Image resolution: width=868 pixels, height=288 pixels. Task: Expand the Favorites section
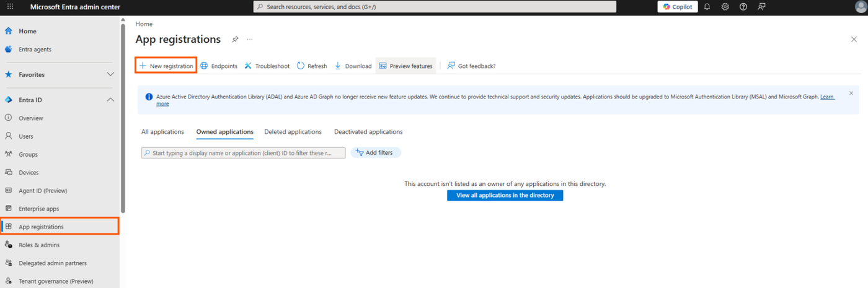[110, 74]
